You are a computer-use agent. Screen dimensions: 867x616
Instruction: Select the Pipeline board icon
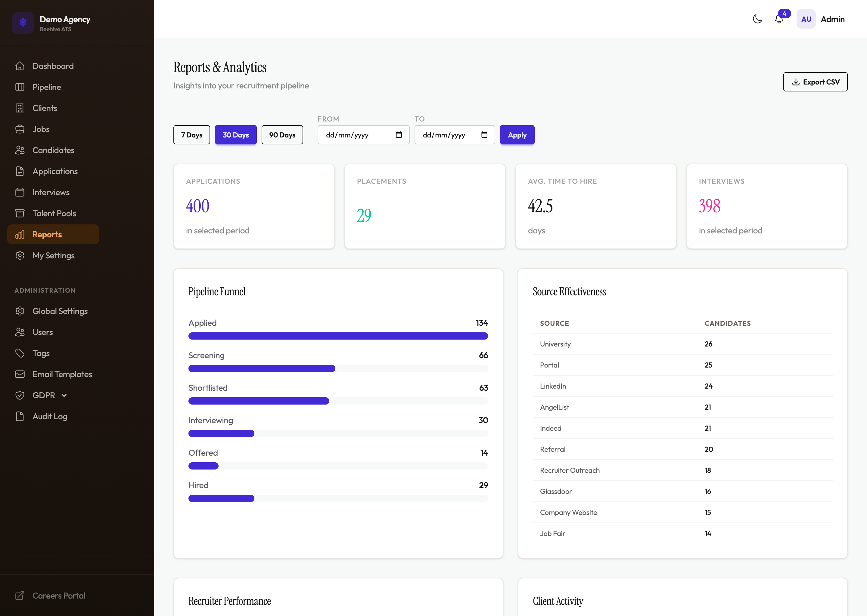[20, 87]
